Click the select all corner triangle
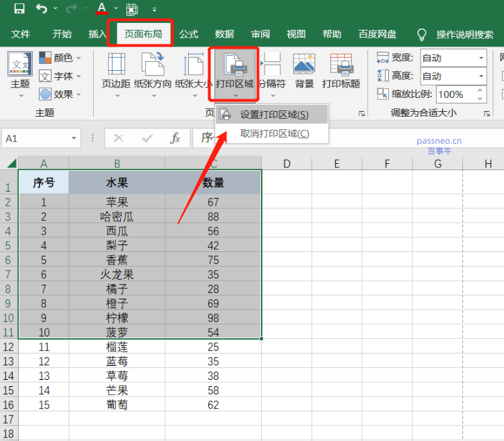504x441 pixels. pyautogui.click(x=11, y=163)
